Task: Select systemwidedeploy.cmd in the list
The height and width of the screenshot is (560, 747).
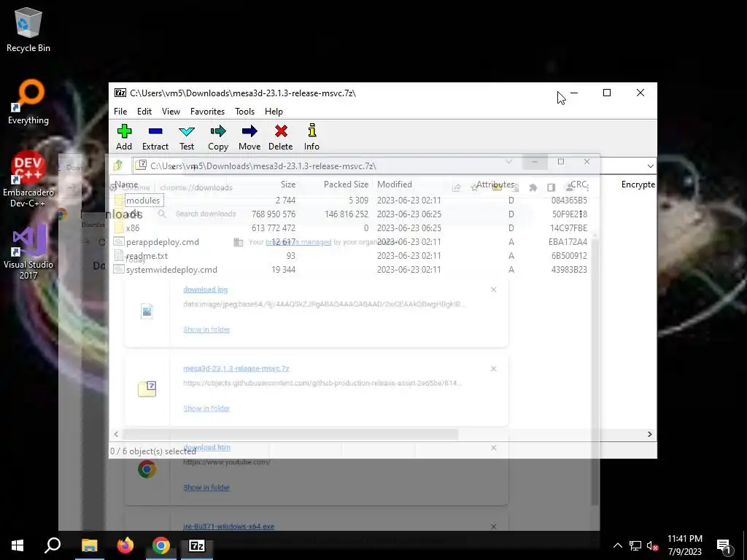Action: pos(171,270)
